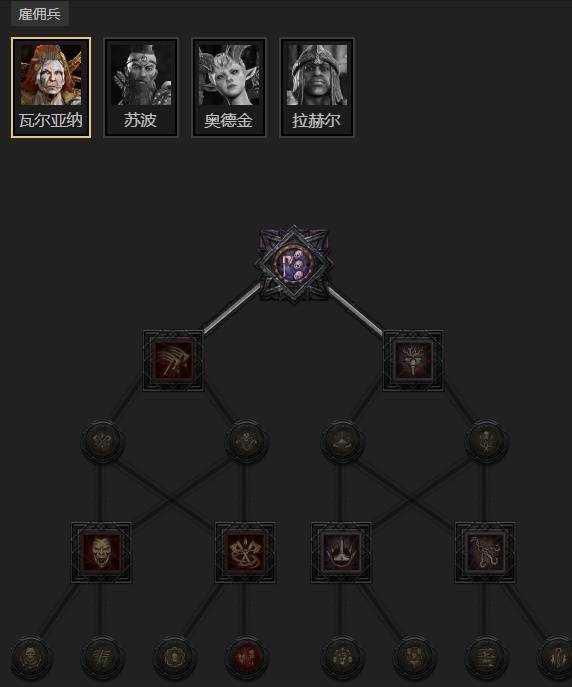Click the crossed axes skill node
This screenshot has height=687, width=572.
[x=245, y=552]
